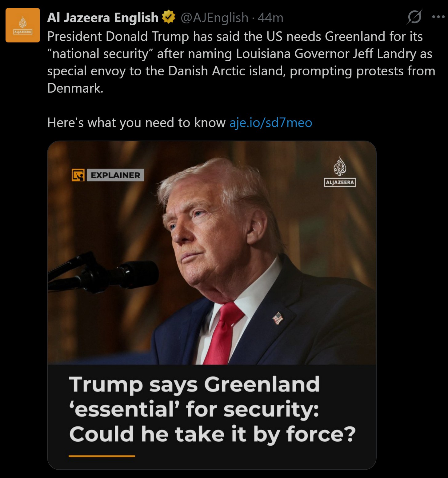The height and width of the screenshot is (478, 448).
Task: Click the EXPLAINER label badge
Action: (115, 175)
